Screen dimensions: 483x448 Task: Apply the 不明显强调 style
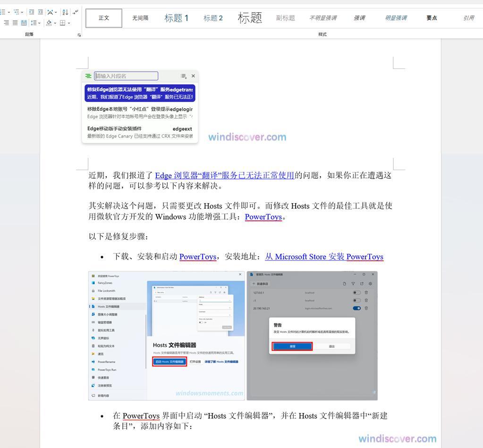(x=323, y=18)
